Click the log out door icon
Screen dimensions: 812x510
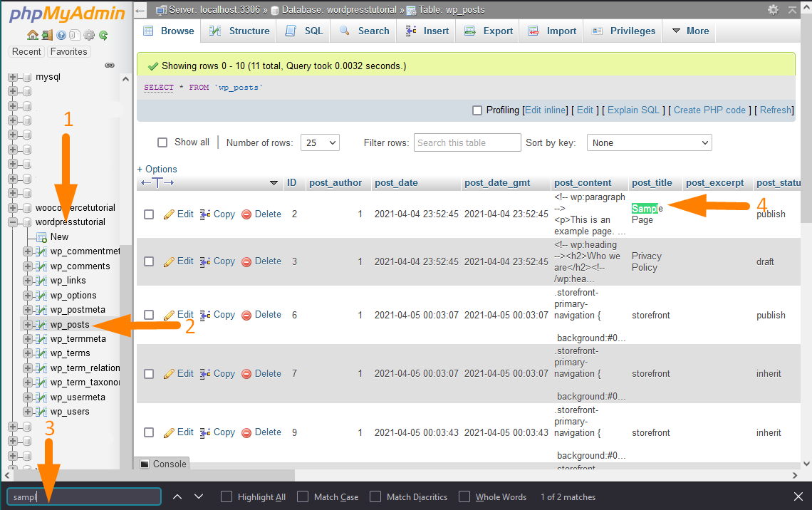[47, 35]
